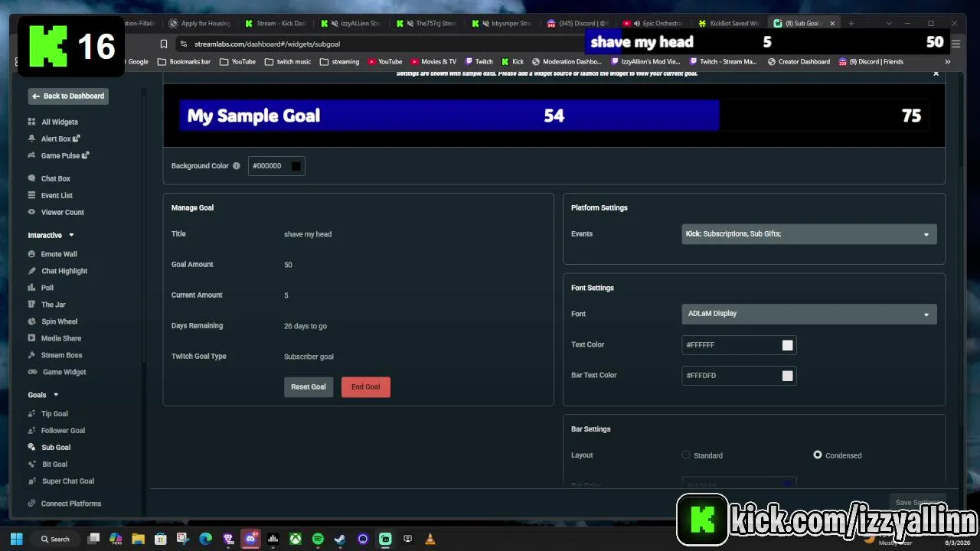
Task: Open the Game Pulse external link icon
Action: 85,155
